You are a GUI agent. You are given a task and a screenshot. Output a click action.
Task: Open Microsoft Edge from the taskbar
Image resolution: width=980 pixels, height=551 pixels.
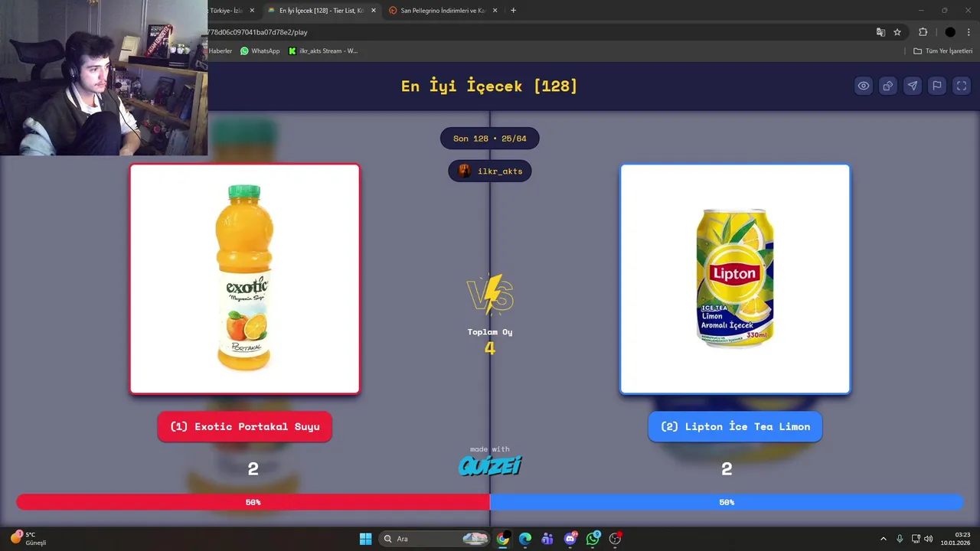(525, 539)
